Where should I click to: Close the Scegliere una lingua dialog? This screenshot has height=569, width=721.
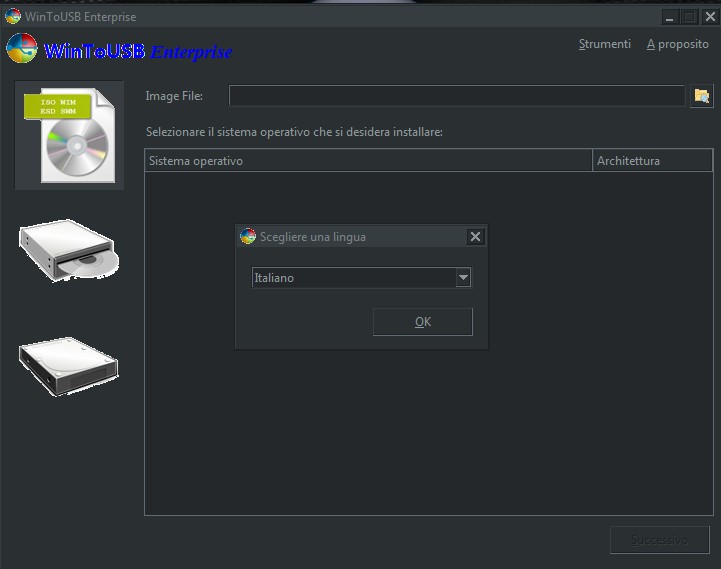[x=475, y=236]
